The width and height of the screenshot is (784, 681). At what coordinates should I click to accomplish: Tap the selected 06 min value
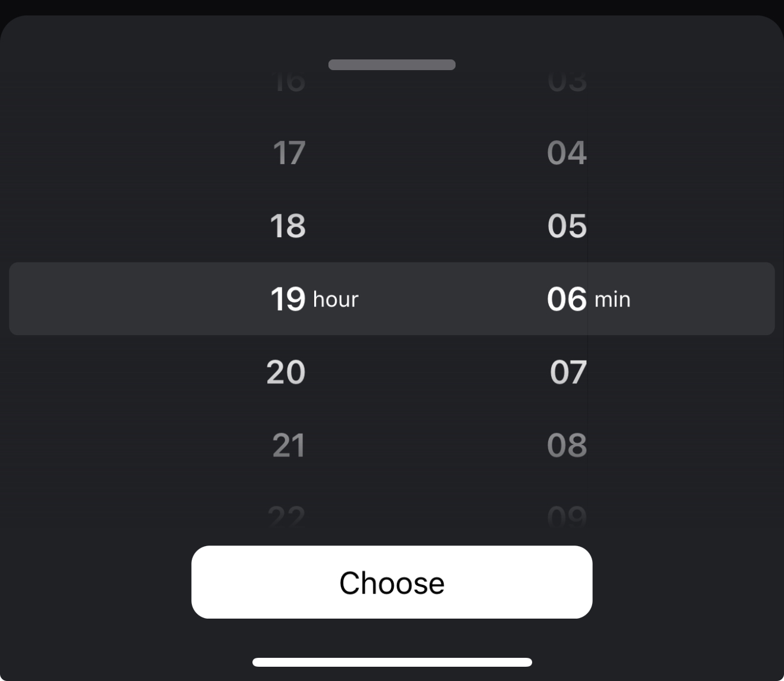click(x=567, y=299)
